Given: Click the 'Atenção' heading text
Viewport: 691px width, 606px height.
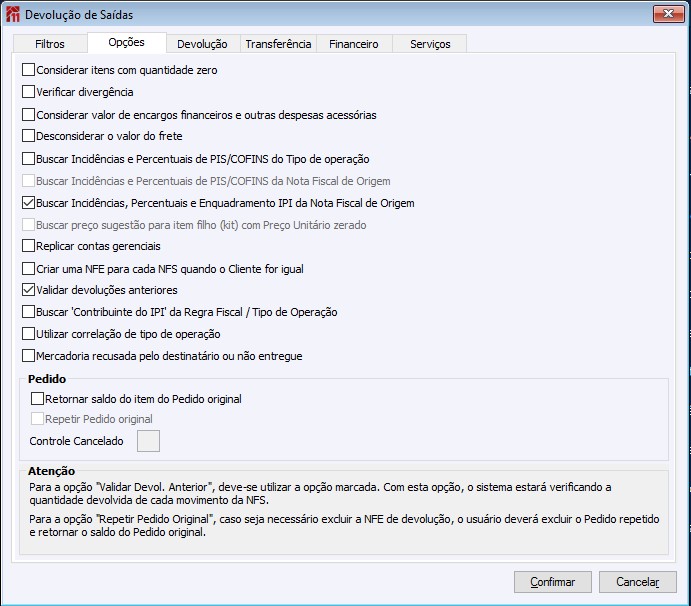Looking at the screenshot, I should tap(52, 471).
